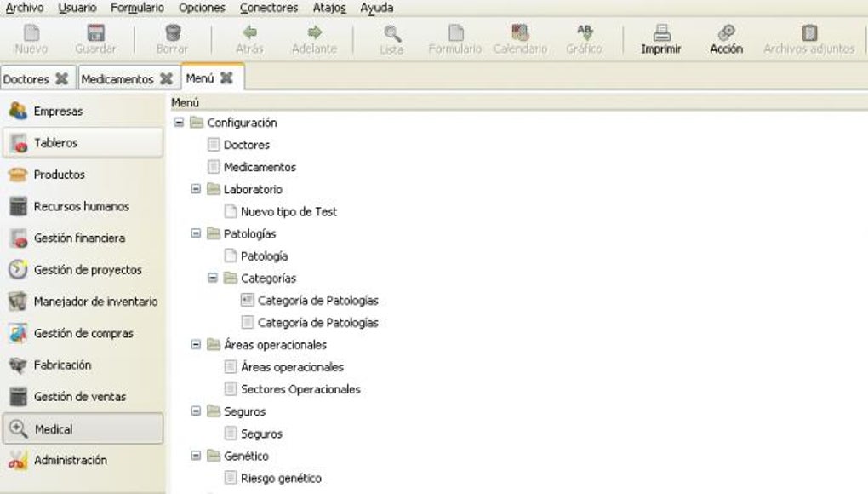The height and width of the screenshot is (494, 868).
Task: Open the Ayuda menu
Action: click(x=377, y=8)
